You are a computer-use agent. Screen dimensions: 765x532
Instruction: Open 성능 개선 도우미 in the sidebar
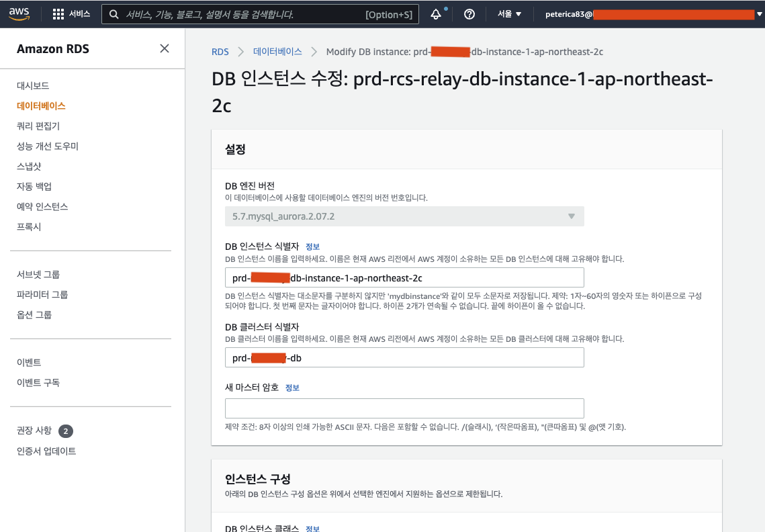coord(47,146)
